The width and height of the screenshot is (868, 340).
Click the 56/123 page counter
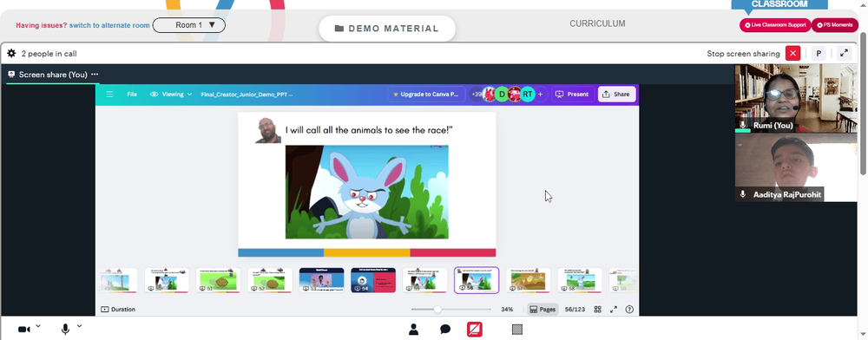[575, 310]
